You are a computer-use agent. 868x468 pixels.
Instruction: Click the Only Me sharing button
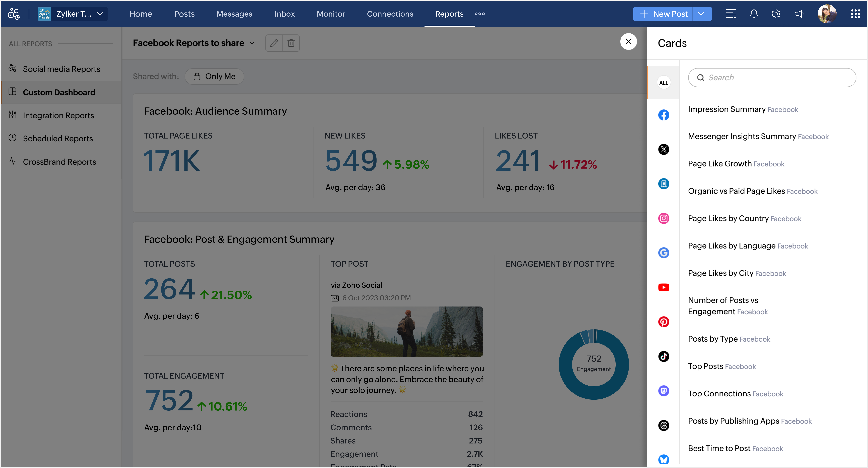tap(214, 76)
